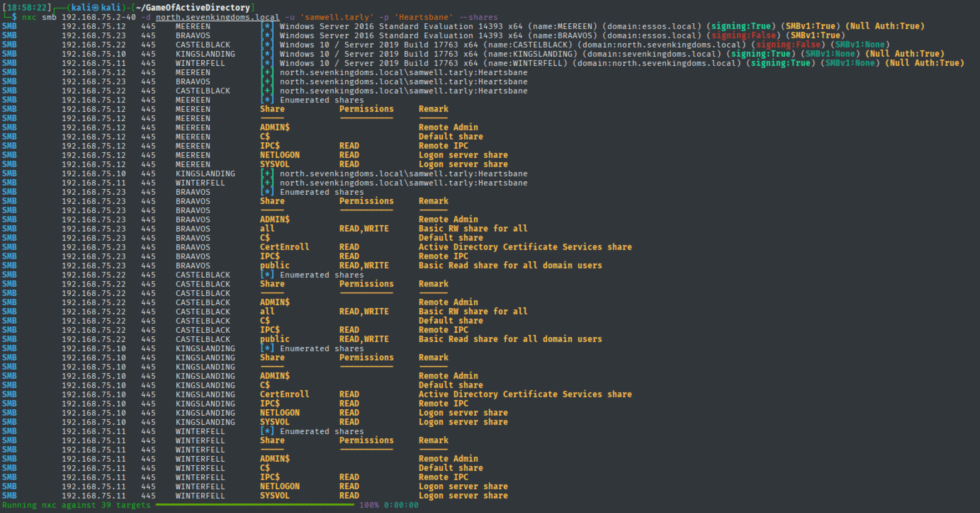980x513 pixels.
Task: Click the 'samwell.tarly' username argument in the command
Action: (x=336, y=17)
